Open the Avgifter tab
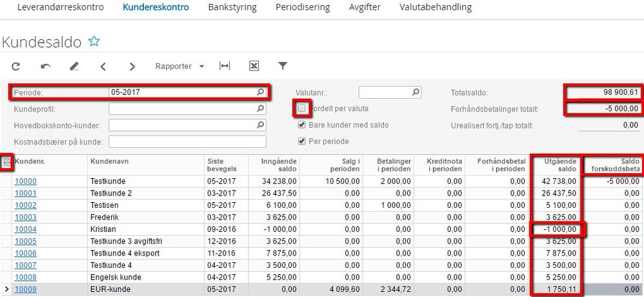Screen dimensions: 644x297 tap(365, 7)
